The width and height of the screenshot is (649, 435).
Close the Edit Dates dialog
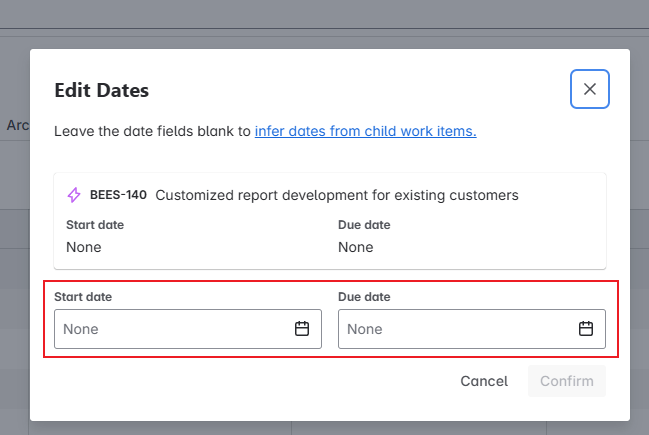pyautogui.click(x=590, y=89)
